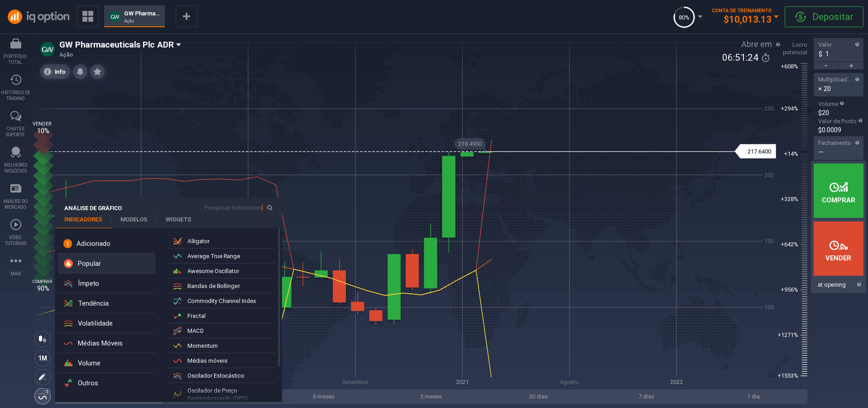868x408 pixels.
Task: Set a price alert with the bell icon
Action: click(x=80, y=72)
